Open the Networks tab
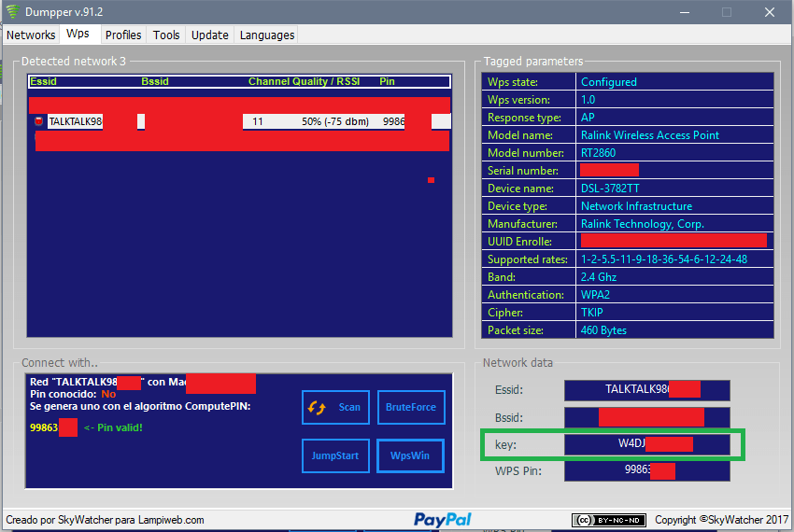 tap(31, 35)
